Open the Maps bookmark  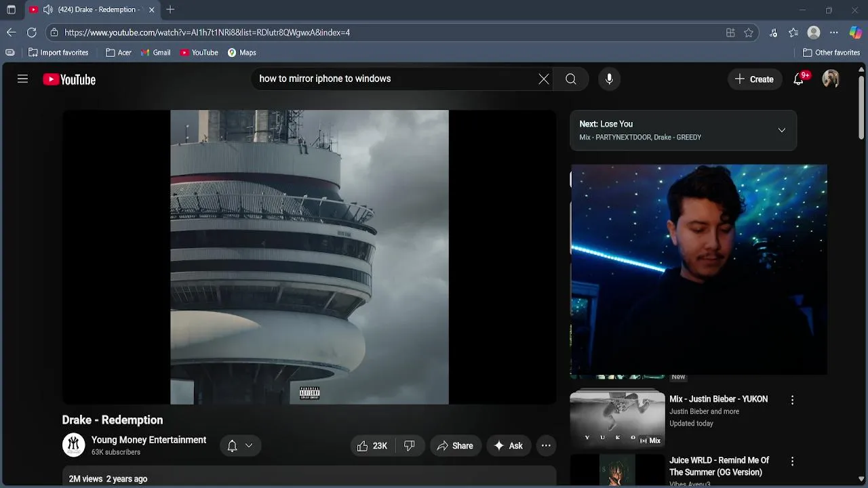pyautogui.click(x=242, y=52)
